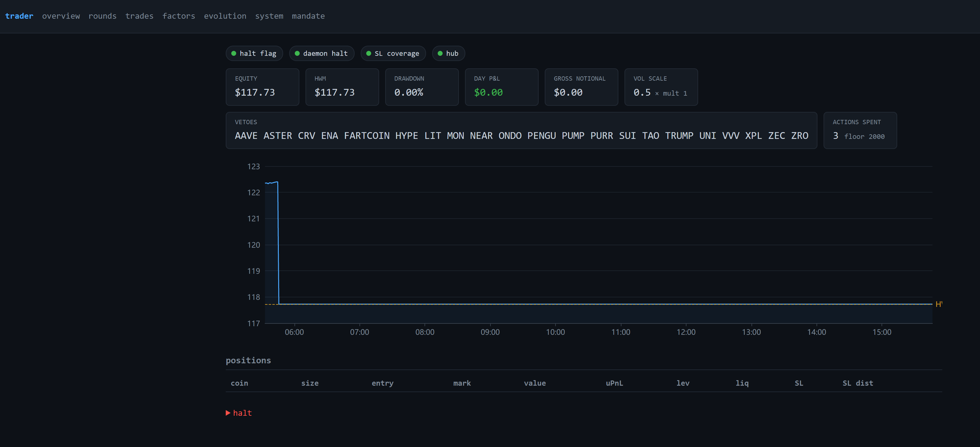Click the ONDO veto ticker

pyautogui.click(x=510, y=136)
